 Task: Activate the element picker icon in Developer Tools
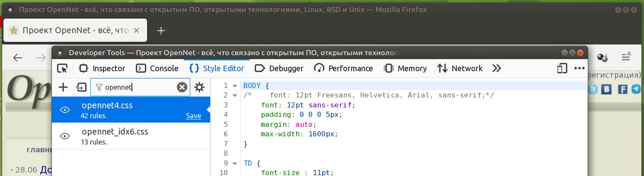click(x=63, y=68)
